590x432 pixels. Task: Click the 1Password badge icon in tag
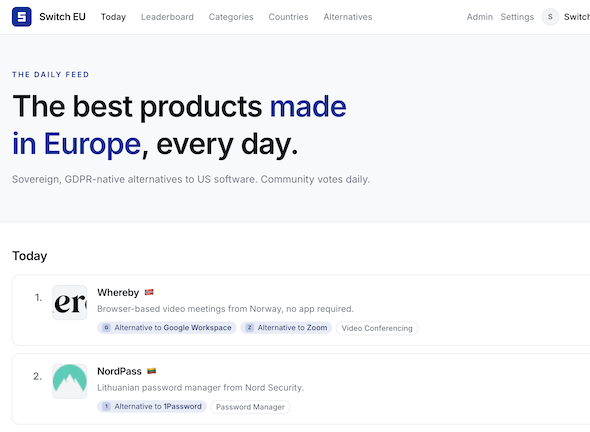(106, 406)
